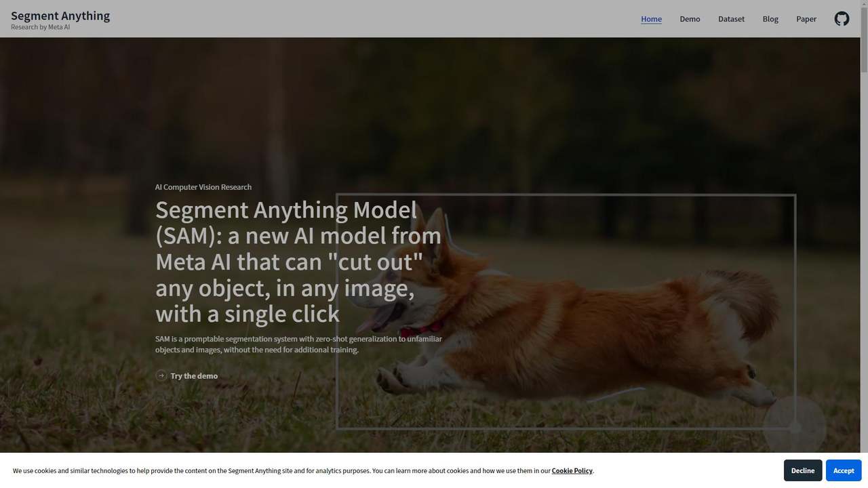
Task: Click the 'AI Computer Vision Research' label
Action: 203,187
